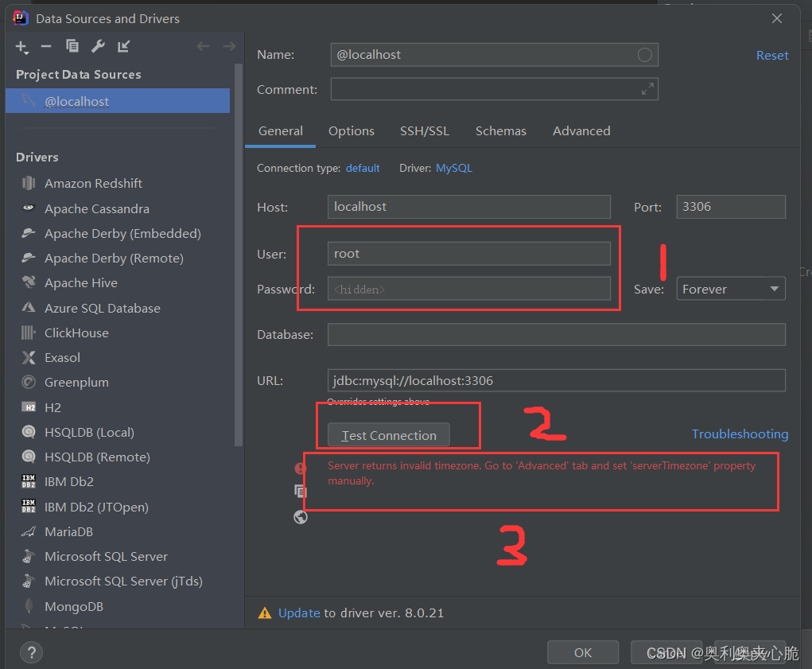Screen dimensions: 812x669
Task: Copy the error text with the copy icon
Action: pos(301,491)
